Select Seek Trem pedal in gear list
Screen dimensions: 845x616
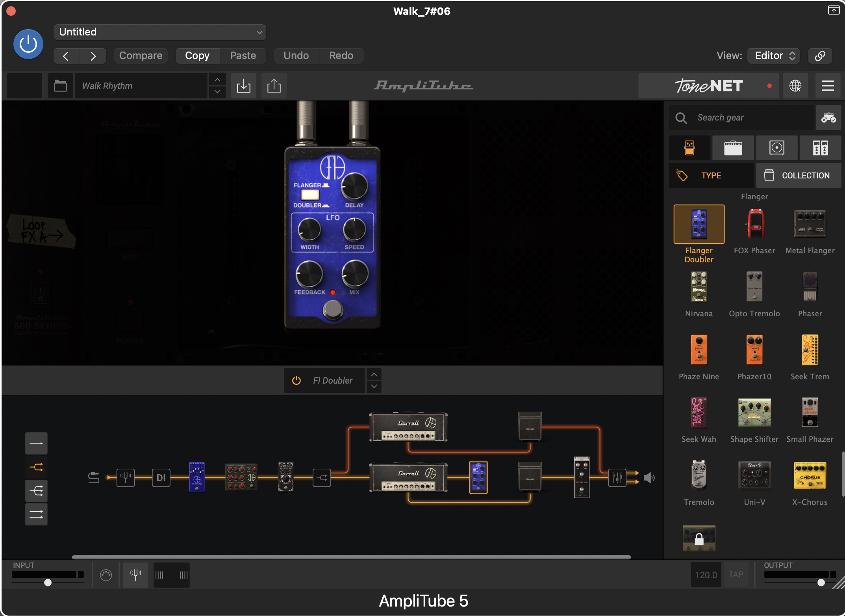(x=810, y=350)
